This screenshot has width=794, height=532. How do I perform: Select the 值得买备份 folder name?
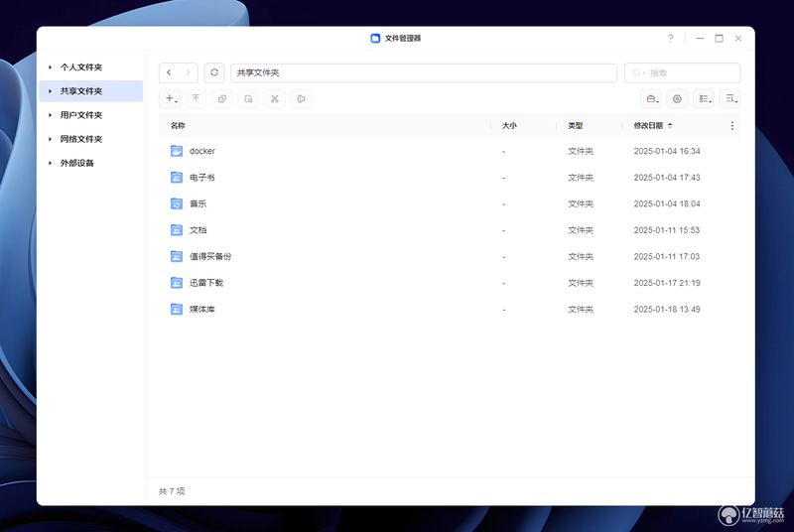[210, 256]
